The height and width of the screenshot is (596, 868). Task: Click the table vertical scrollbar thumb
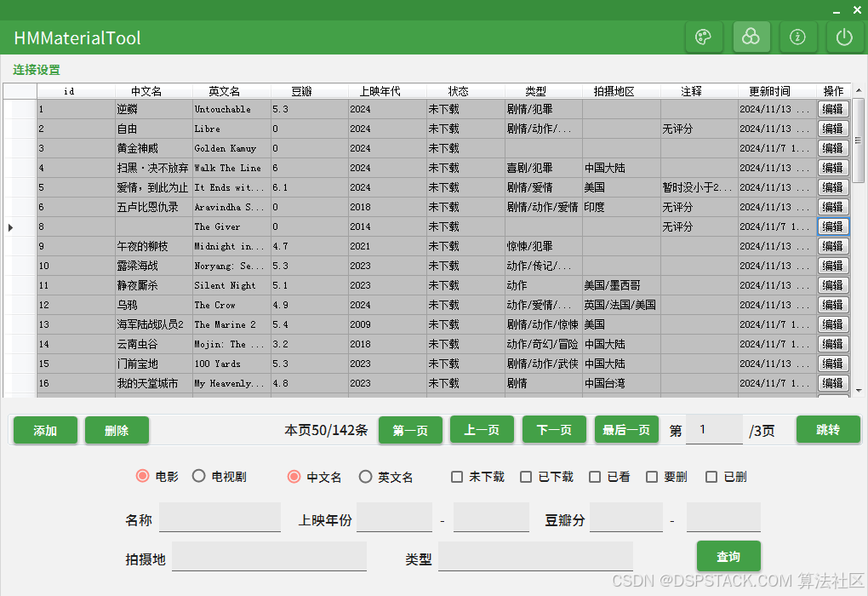tap(858, 140)
